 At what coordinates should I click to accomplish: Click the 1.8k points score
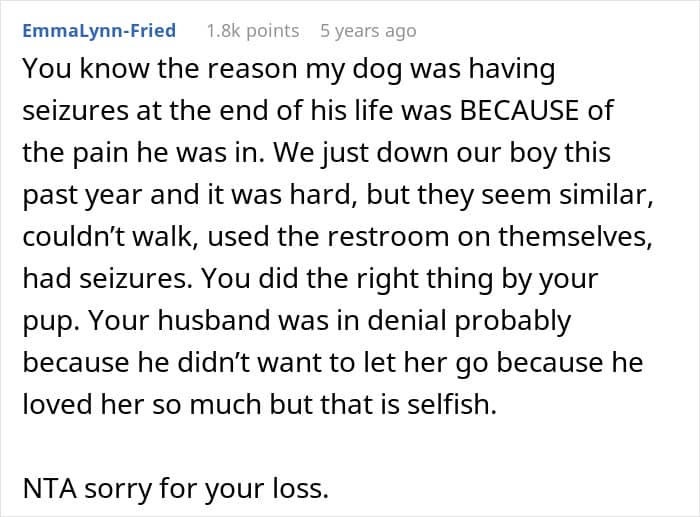(253, 31)
